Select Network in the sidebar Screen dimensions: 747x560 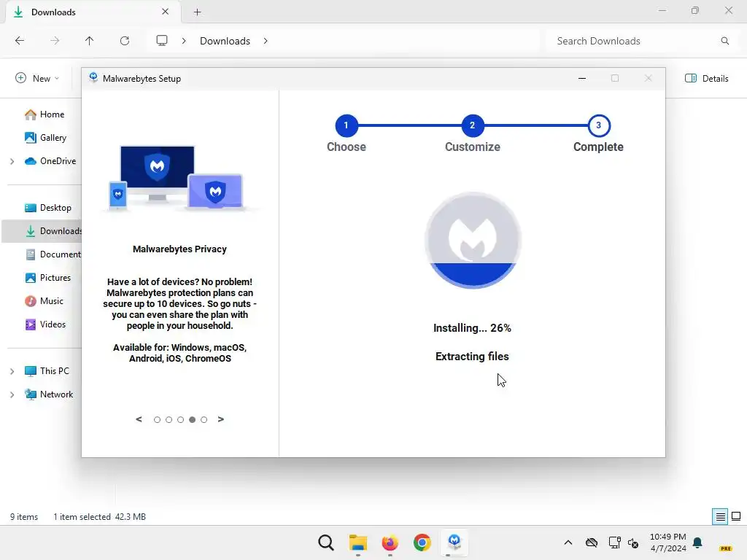(49, 394)
